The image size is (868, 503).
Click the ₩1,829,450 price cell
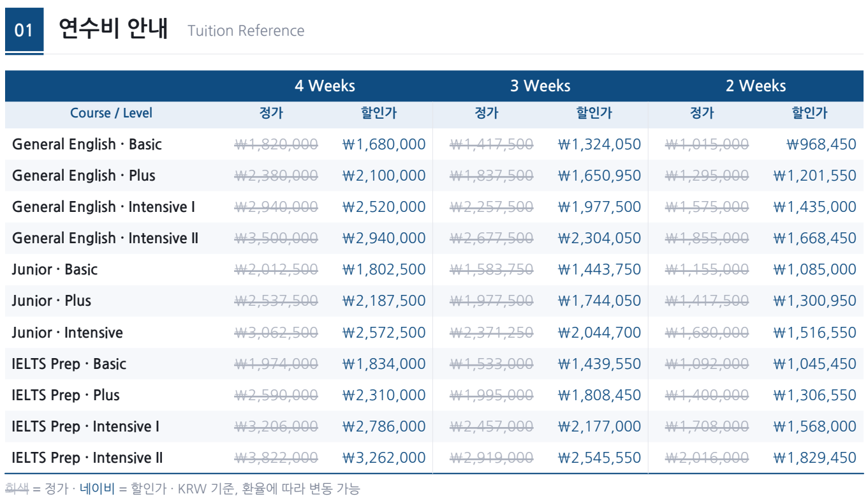click(815, 458)
